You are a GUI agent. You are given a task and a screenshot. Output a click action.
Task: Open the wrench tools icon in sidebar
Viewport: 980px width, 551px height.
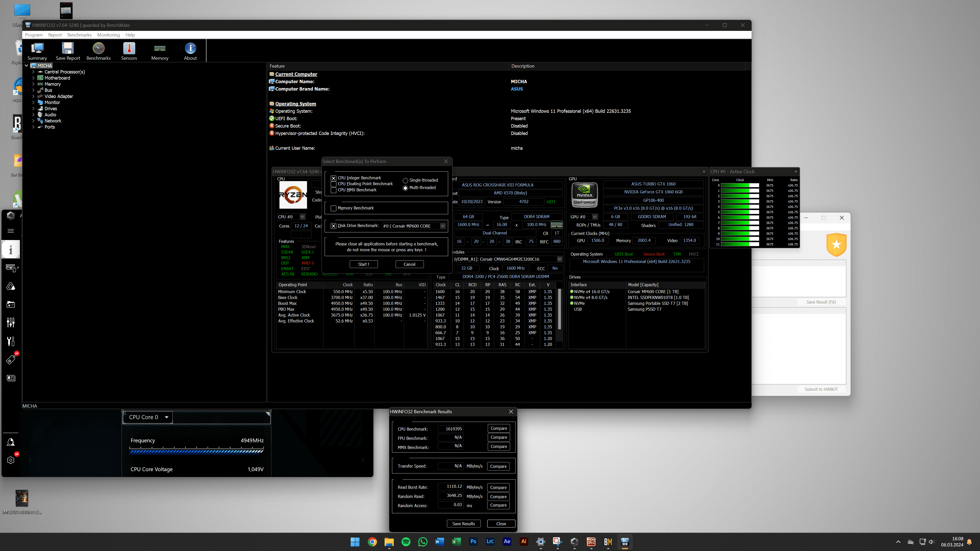tap(11, 341)
